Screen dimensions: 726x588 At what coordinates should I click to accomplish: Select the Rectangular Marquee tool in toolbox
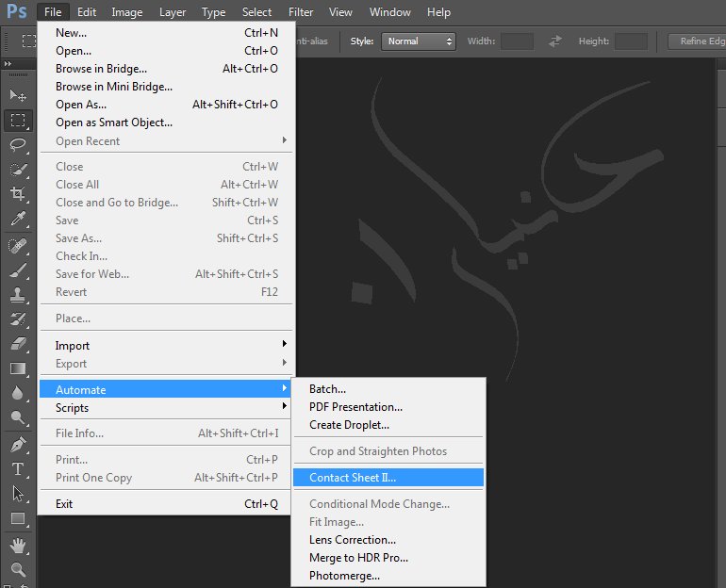pyautogui.click(x=18, y=121)
